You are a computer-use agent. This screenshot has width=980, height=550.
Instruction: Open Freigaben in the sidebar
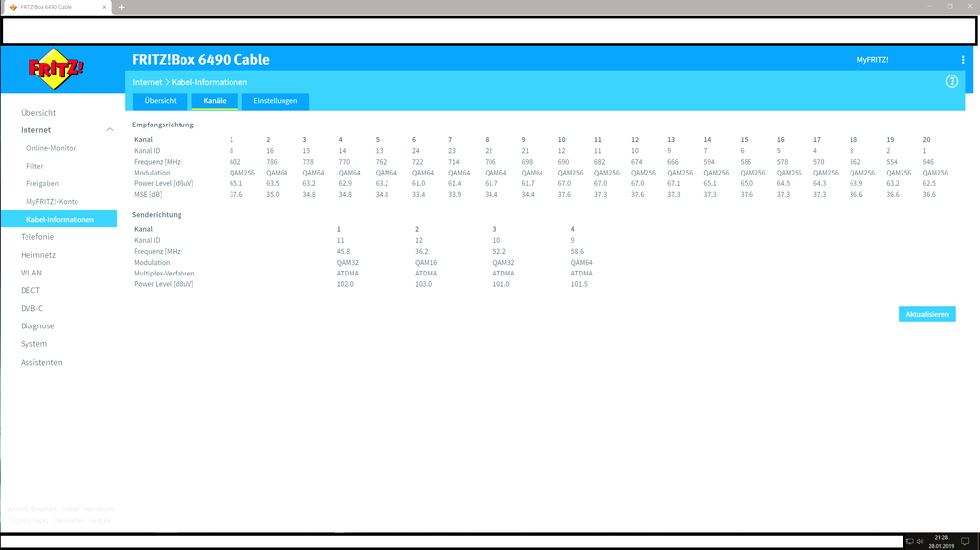click(42, 183)
